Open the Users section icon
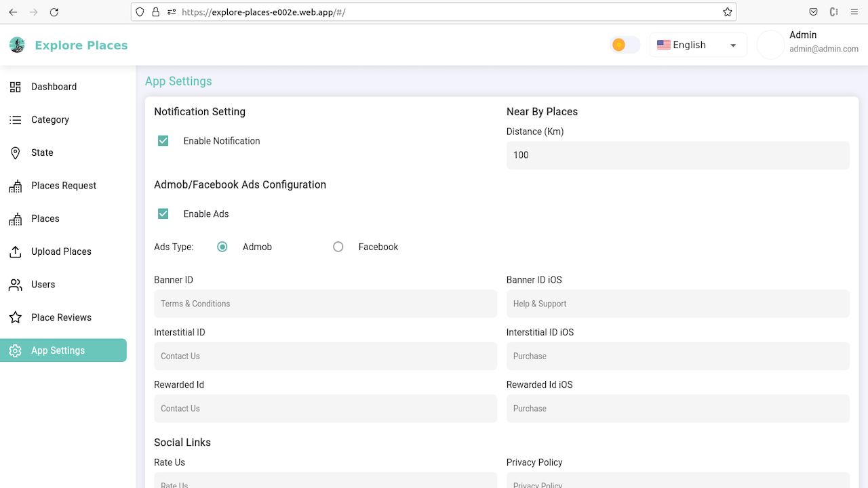Viewport: 868px width, 488px height. pos(15,284)
